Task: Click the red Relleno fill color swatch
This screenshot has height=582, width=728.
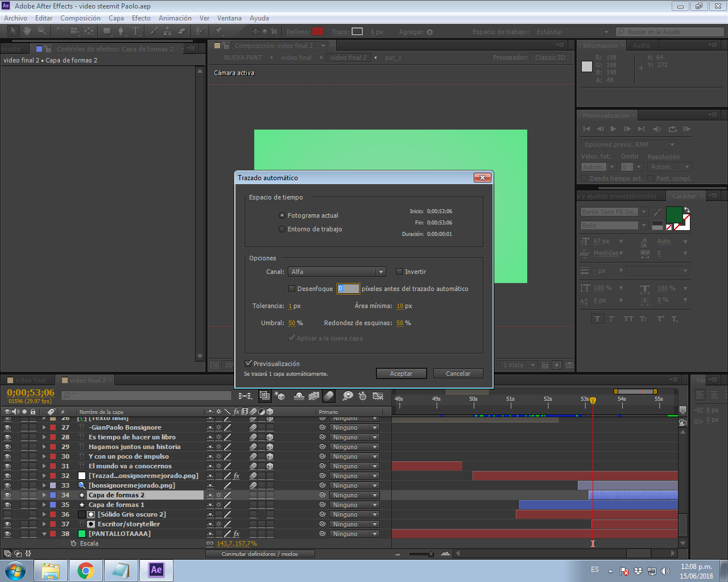Action: 318,31
